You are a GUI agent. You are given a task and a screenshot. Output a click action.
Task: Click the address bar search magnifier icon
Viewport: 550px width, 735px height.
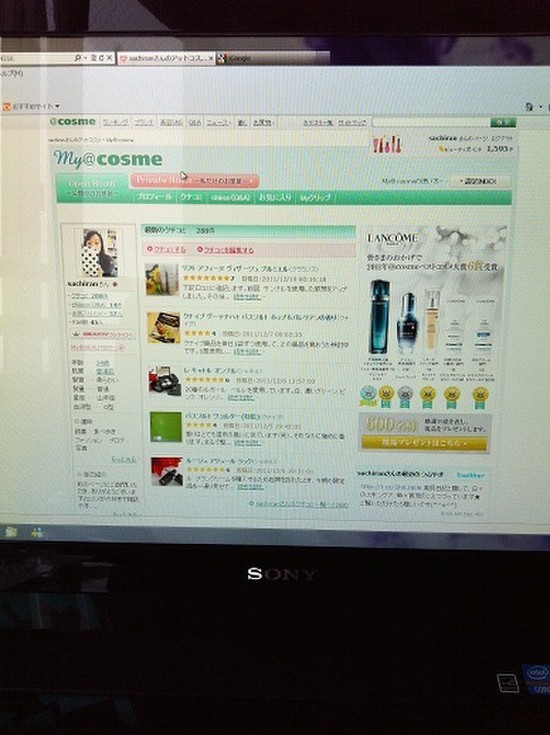78,58
